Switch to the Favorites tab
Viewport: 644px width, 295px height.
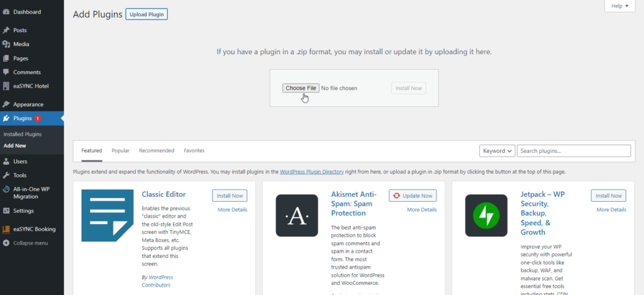click(x=194, y=151)
